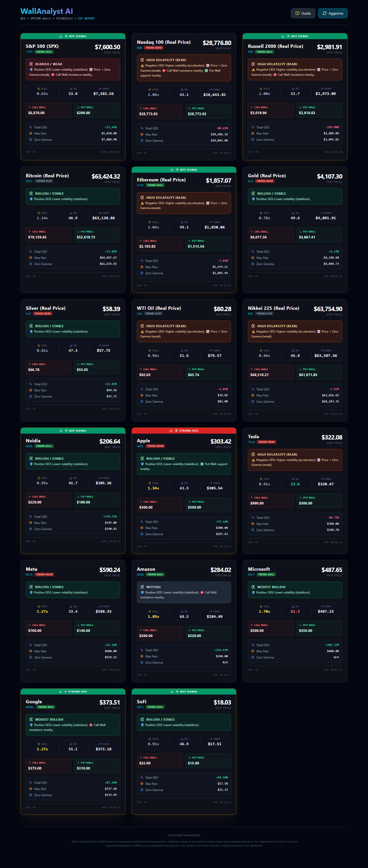Click Total GEX pulse icon in Nasdaq 100 card
This screenshot has width=368, height=868.
coord(142,128)
